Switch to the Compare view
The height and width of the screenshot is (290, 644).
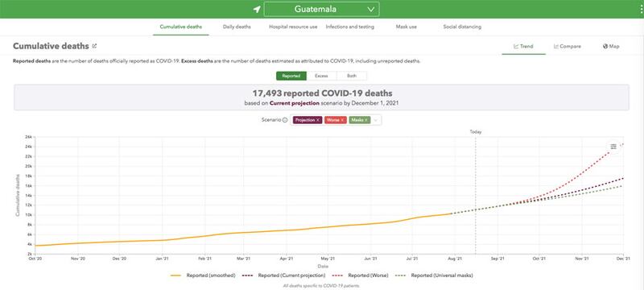click(x=568, y=47)
